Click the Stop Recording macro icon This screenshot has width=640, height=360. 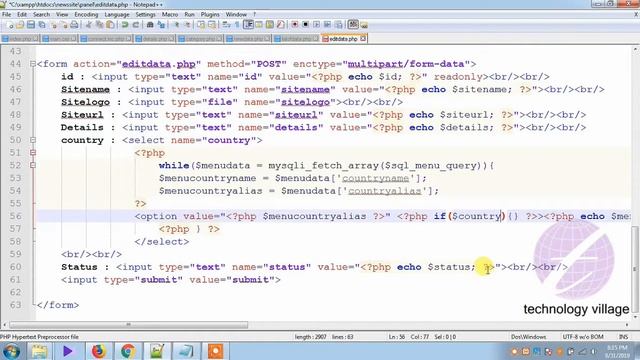(x=305, y=25)
